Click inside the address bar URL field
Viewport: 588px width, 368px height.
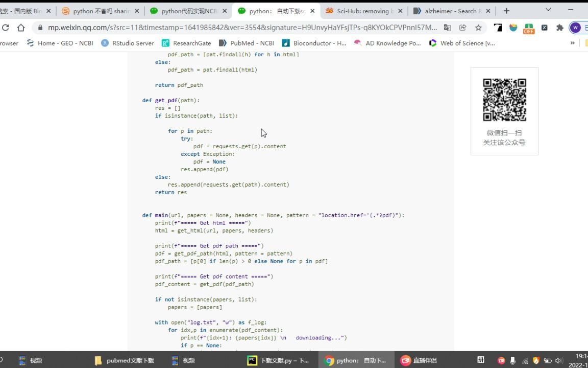pyautogui.click(x=230, y=28)
